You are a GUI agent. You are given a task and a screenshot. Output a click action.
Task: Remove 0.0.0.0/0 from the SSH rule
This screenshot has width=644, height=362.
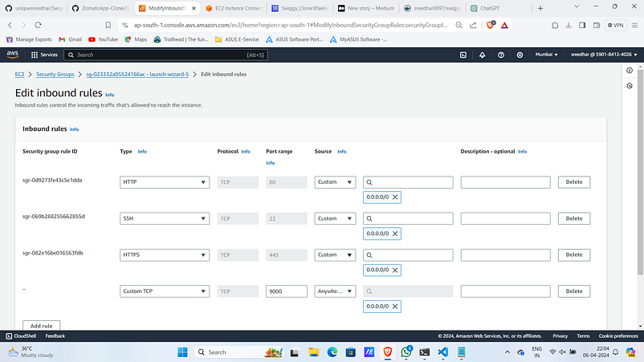pyautogui.click(x=395, y=234)
